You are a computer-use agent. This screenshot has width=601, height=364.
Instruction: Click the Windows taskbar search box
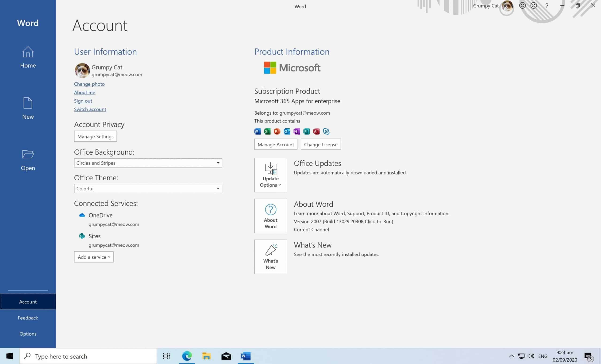click(x=88, y=356)
